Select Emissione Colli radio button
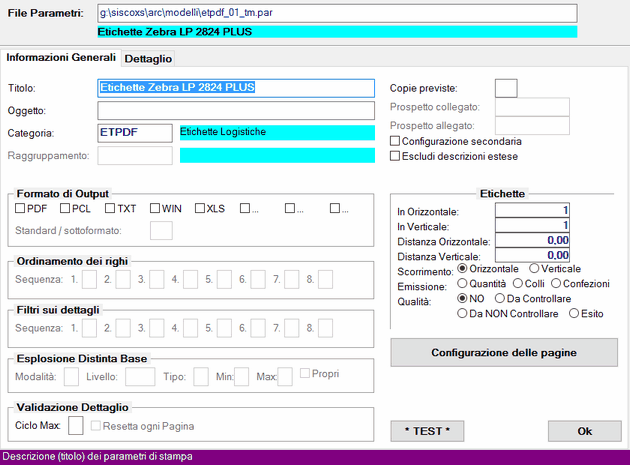Screen dimensions: 630x465 [x=518, y=283]
